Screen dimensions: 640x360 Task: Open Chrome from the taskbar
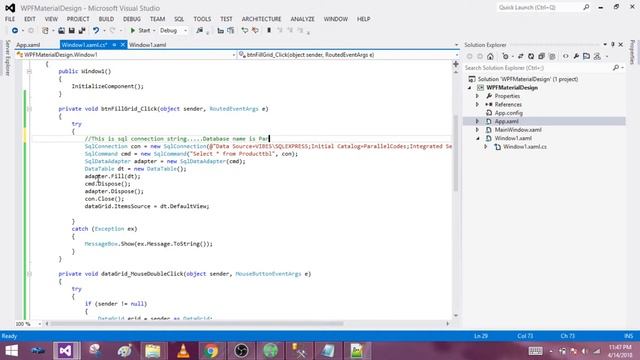(211, 351)
